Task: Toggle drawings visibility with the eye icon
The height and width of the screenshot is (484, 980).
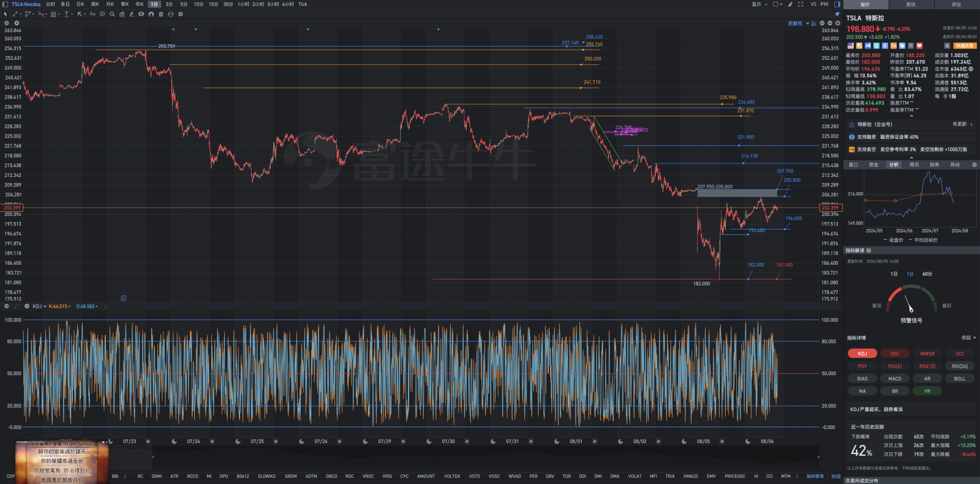Action: click(x=141, y=14)
